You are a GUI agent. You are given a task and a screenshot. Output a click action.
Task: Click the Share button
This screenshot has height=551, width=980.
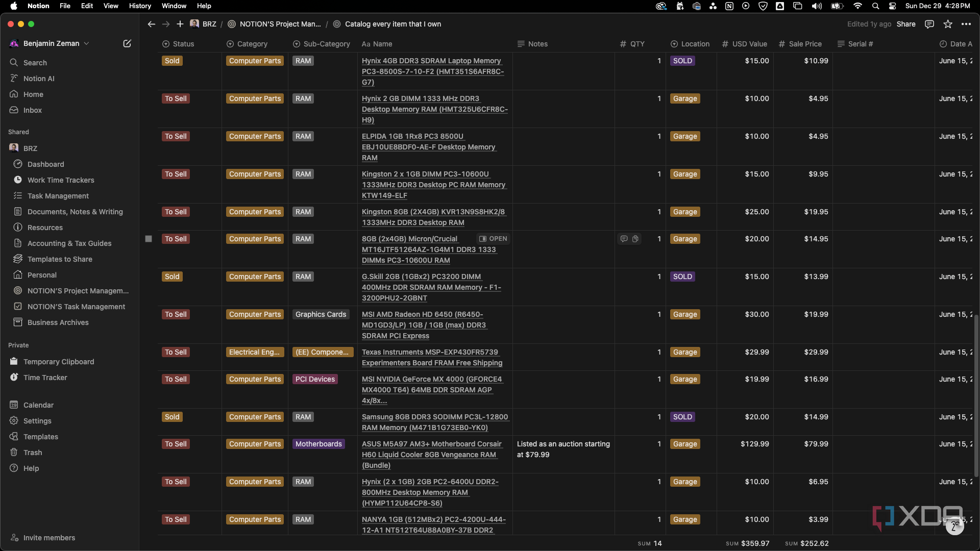[906, 24]
